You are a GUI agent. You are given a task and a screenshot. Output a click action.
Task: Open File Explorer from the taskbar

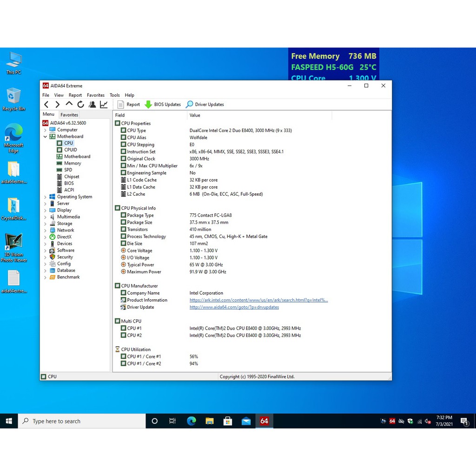210,421
